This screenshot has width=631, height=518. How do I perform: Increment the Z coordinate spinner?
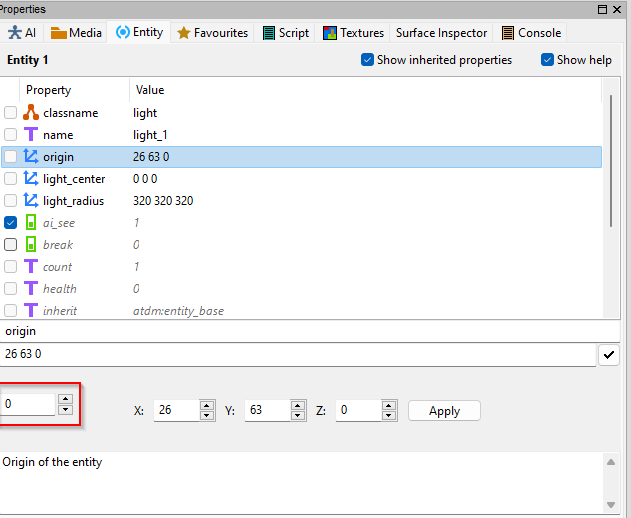pyautogui.click(x=387, y=406)
